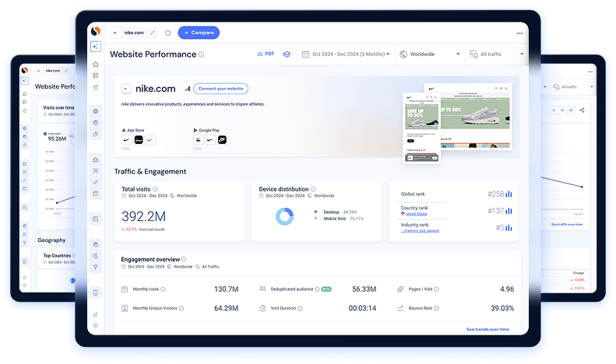Viewport: 616px width, 364px height.
Task: Select the D granularity toggle in the right window
Action: [x=554, y=110]
